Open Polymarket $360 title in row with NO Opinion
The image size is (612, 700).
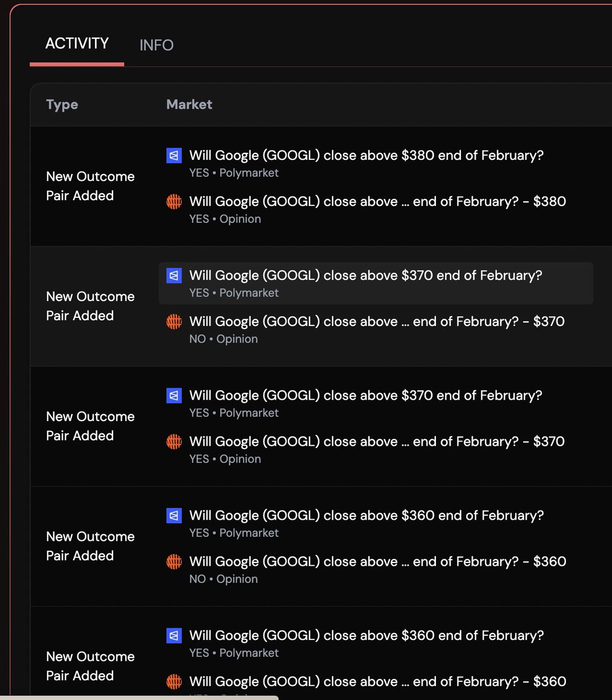point(366,516)
